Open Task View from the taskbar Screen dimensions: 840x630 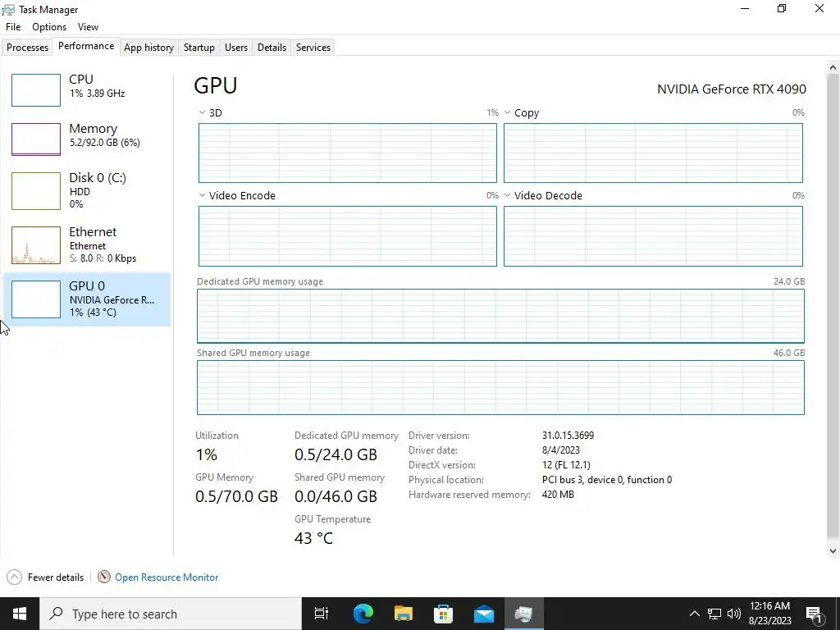tap(322, 614)
